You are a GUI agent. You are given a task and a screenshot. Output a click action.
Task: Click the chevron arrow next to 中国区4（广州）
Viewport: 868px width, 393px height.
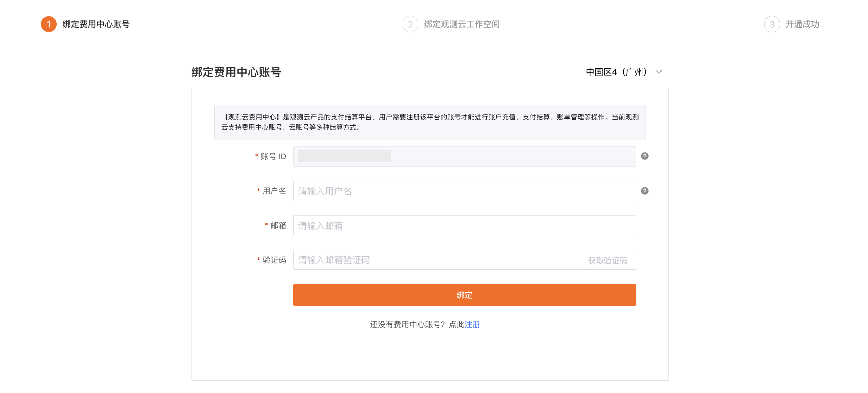(x=659, y=72)
